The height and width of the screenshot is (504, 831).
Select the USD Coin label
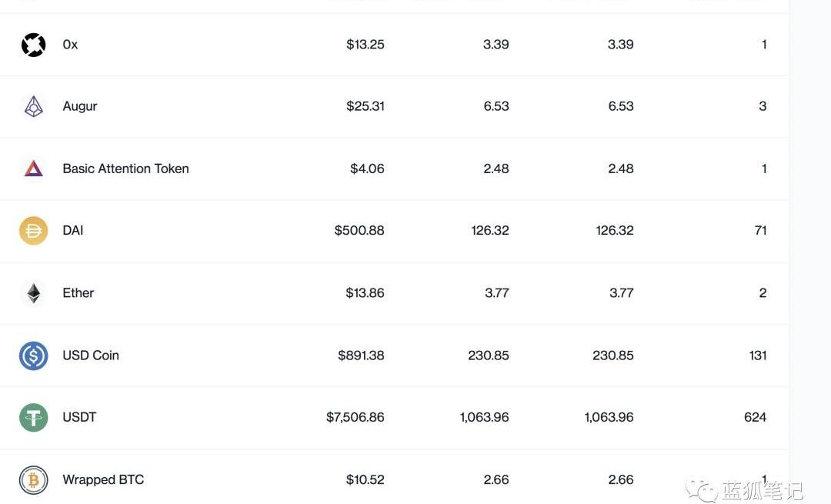pyautogui.click(x=91, y=355)
